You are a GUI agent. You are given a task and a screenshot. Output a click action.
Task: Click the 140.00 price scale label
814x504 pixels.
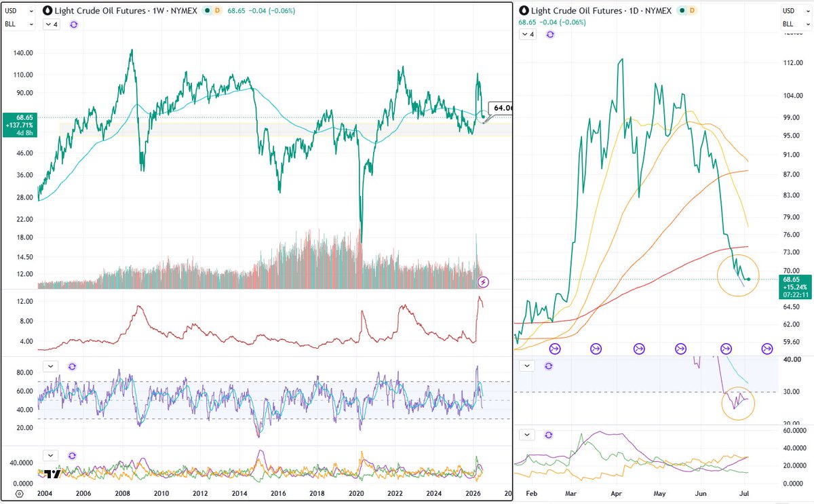click(24, 52)
